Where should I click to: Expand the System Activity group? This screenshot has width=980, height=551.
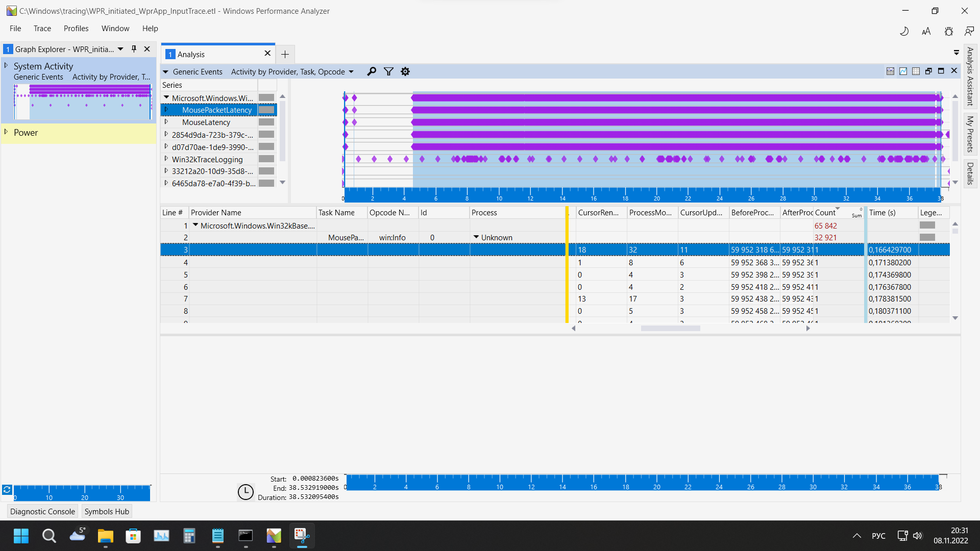[6, 66]
